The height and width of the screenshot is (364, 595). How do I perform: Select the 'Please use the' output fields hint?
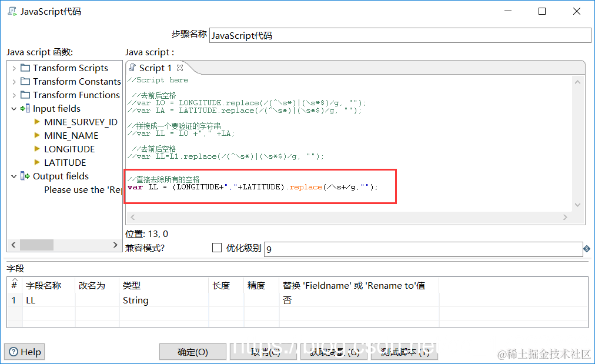click(83, 190)
